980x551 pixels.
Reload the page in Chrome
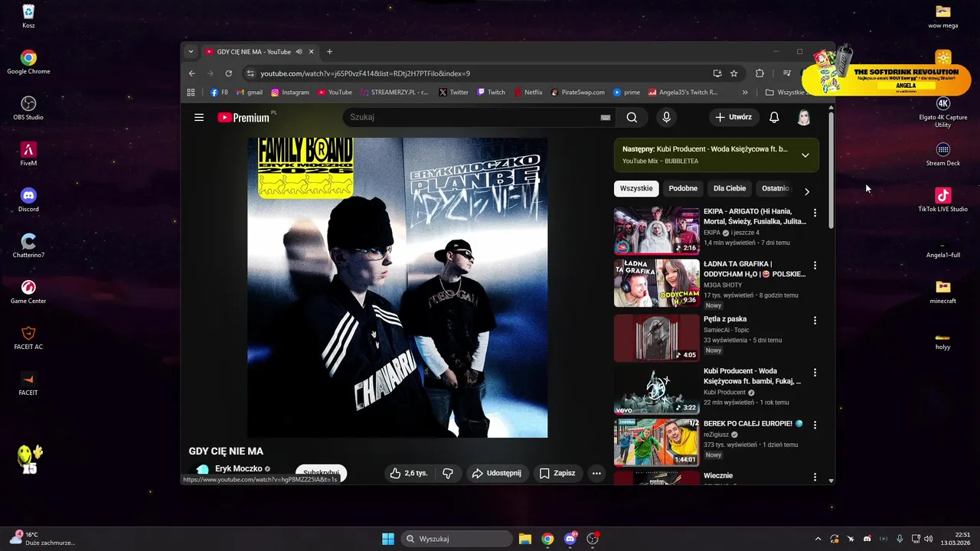click(x=228, y=73)
